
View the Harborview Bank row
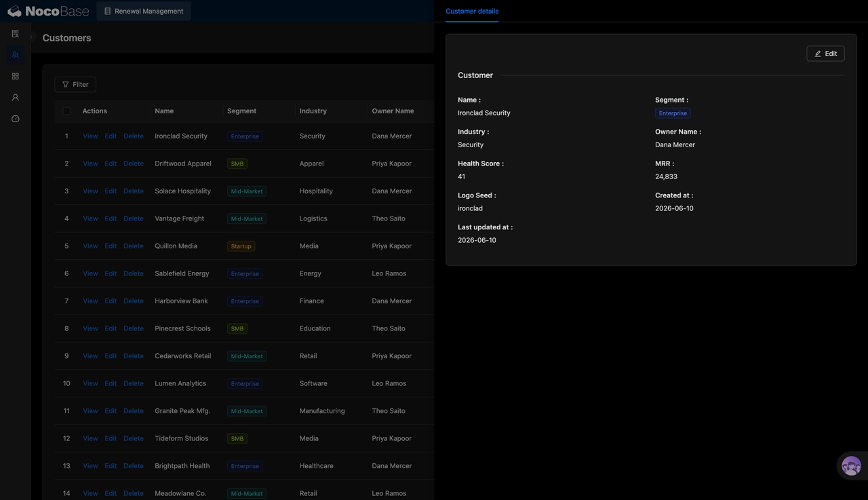click(x=90, y=301)
